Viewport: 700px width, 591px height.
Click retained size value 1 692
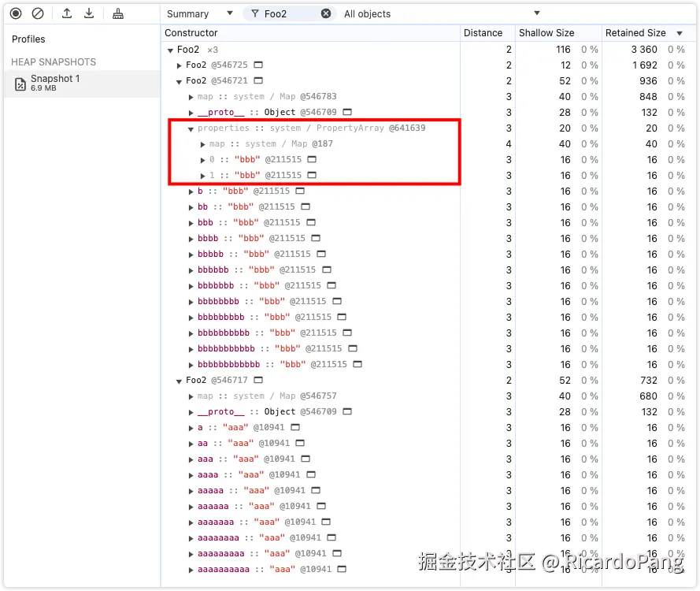645,65
